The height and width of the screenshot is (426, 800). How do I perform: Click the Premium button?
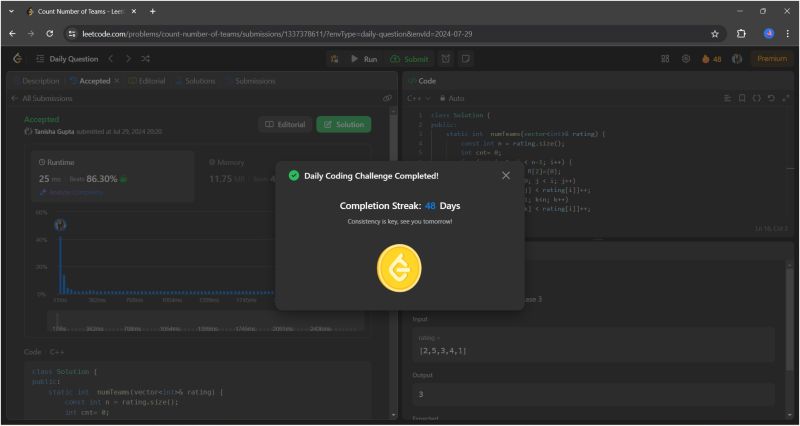click(x=772, y=59)
